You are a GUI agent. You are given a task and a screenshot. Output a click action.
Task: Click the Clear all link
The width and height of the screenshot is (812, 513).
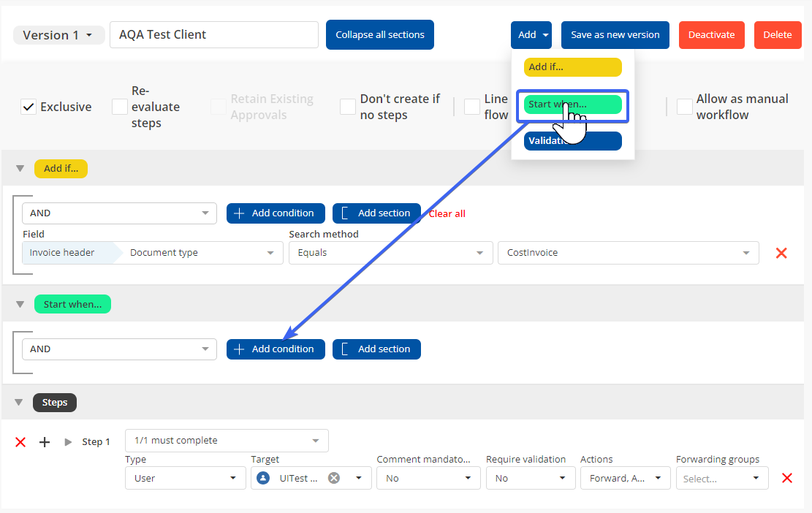click(447, 214)
